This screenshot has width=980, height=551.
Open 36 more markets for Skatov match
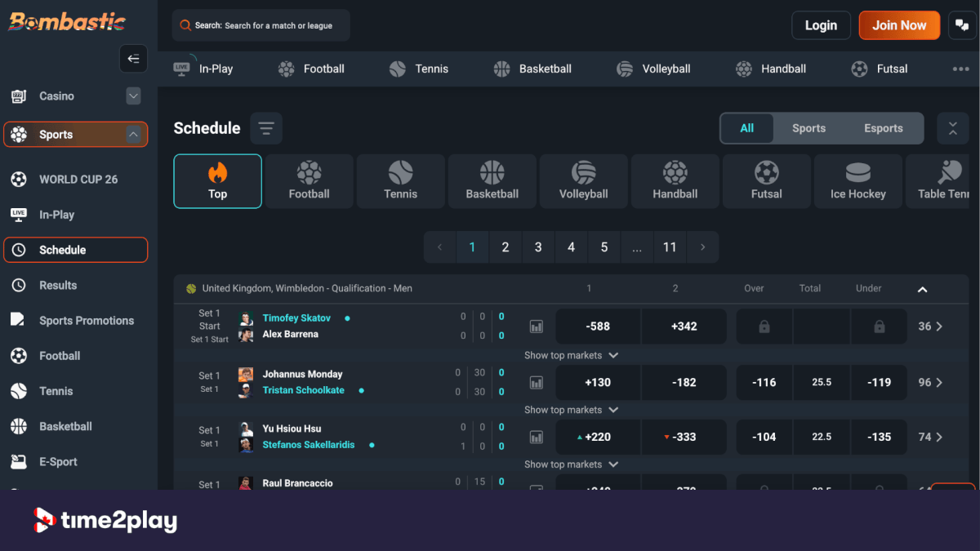pos(931,327)
